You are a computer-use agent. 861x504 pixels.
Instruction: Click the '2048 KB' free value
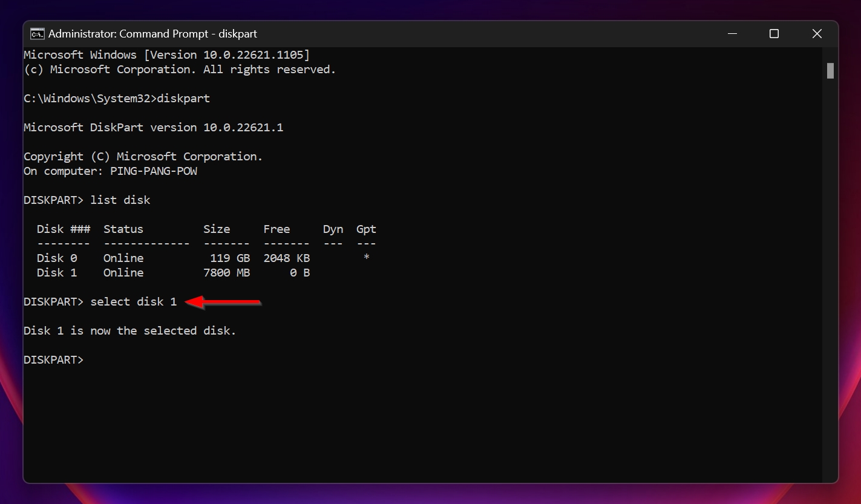(x=287, y=258)
